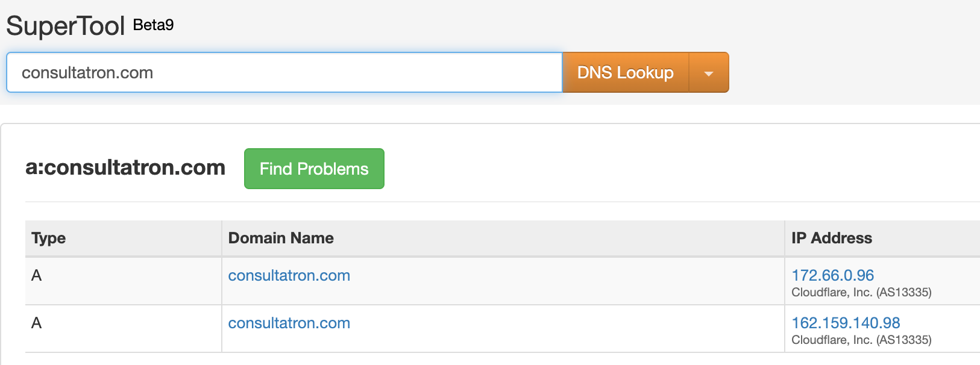980x365 pixels.
Task: Select the A type cell in first row
Action: tap(37, 275)
